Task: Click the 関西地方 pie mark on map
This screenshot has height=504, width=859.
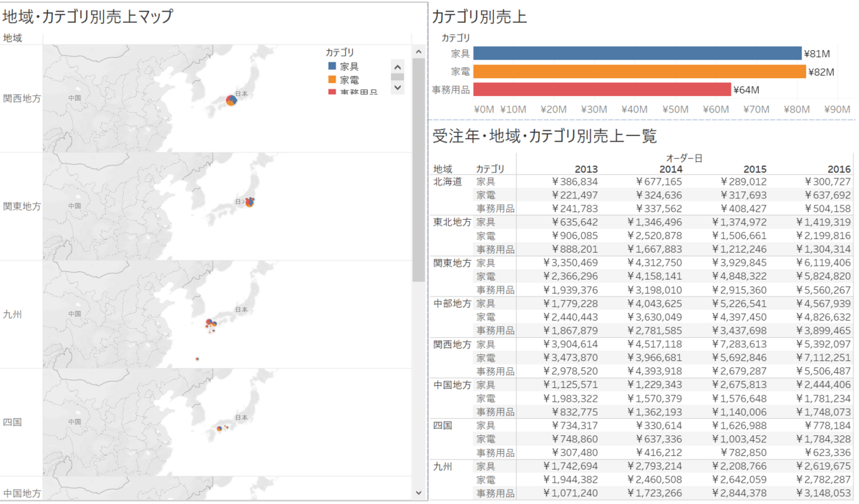Action: coord(231,100)
